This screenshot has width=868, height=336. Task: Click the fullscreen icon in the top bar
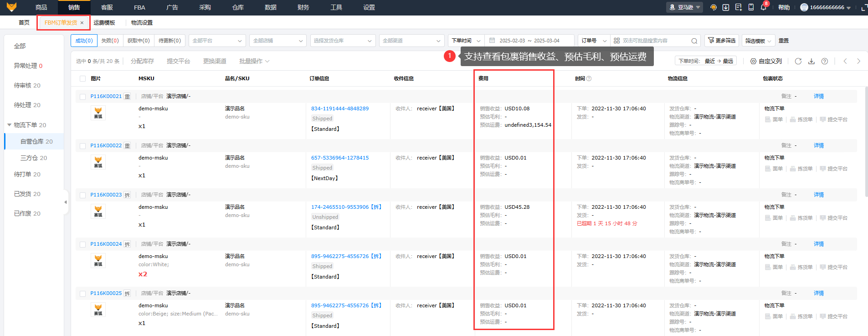coord(864,7)
